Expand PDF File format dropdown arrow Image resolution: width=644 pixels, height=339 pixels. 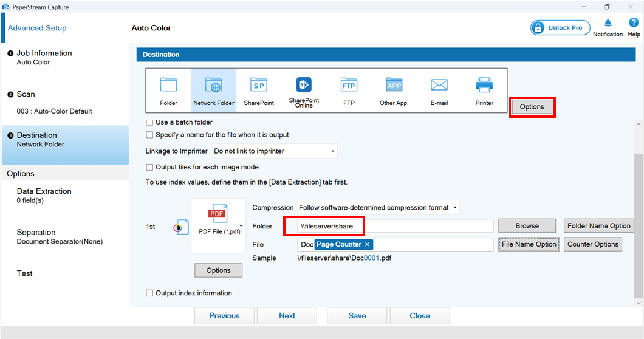pyautogui.click(x=241, y=225)
